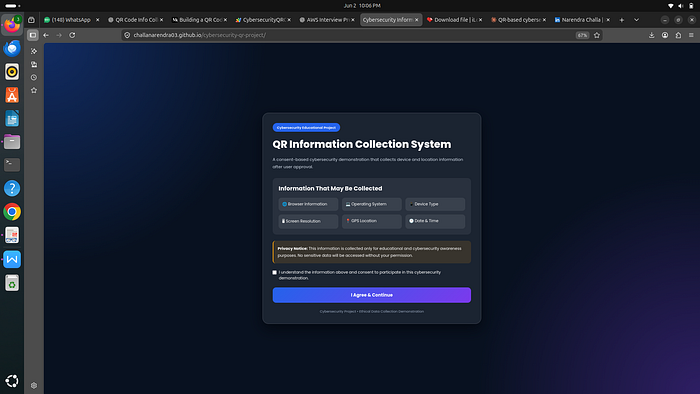Click the GPS Location item
The image size is (700, 394).
371,221
